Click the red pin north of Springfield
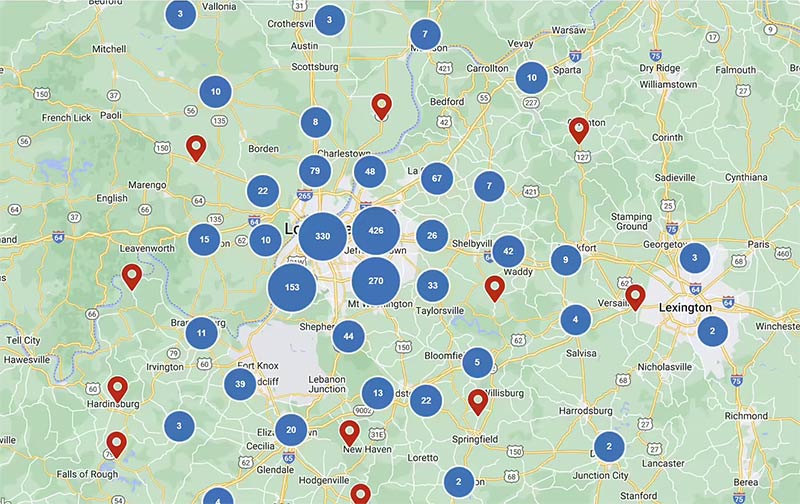This screenshot has height=504, width=800. pyautogui.click(x=478, y=401)
